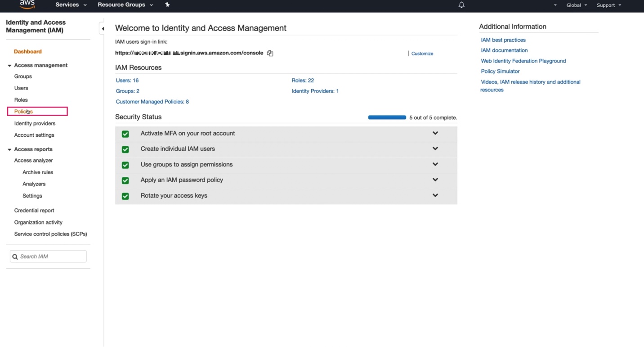The image size is (644, 347).
Task: Click 'Apply an IAM password policy' row text
Action: click(182, 180)
